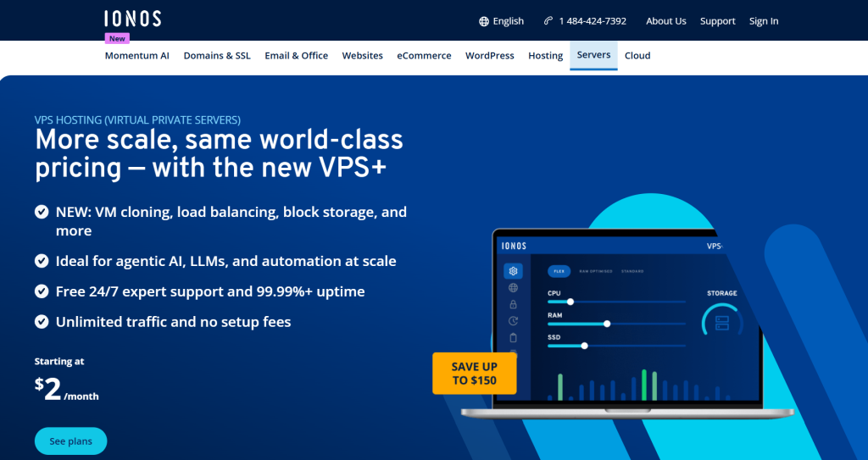Open the Cloud menu

pyautogui.click(x=637, y=55)
